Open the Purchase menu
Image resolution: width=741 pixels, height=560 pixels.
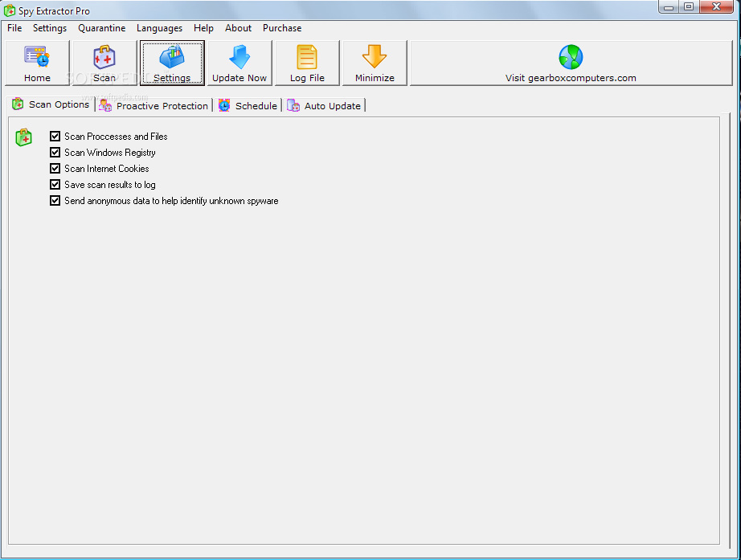(x=282, y=28)
